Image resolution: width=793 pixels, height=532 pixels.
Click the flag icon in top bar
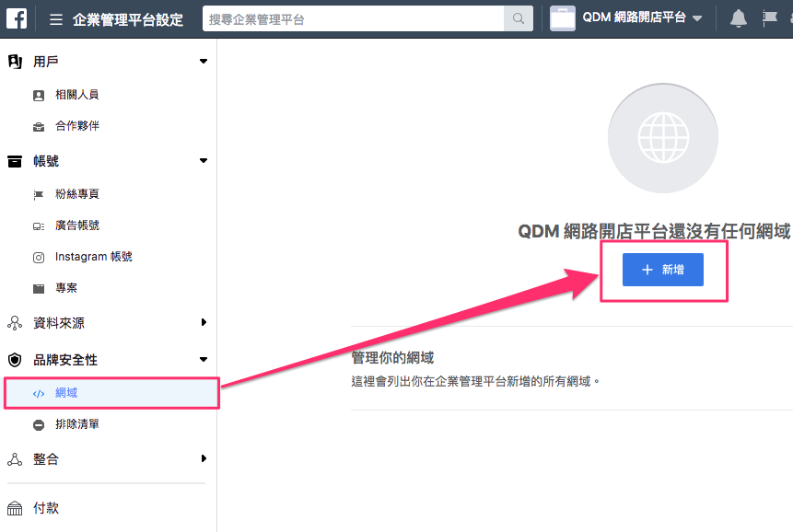coord(769,18)
